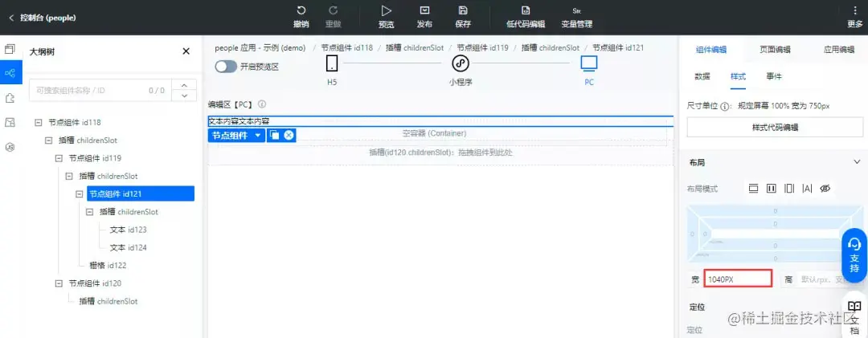Image resolution: width=868 pixels, height=338 pixels.
Task: Select the outline tree sidebar icon
Action: click(x=10, y=73)
